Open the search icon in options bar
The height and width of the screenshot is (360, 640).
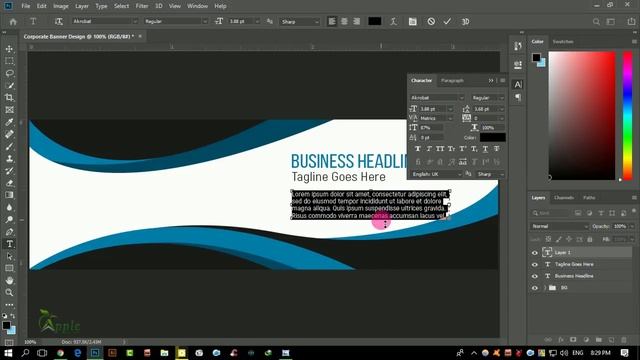click(x=596, y=22)
